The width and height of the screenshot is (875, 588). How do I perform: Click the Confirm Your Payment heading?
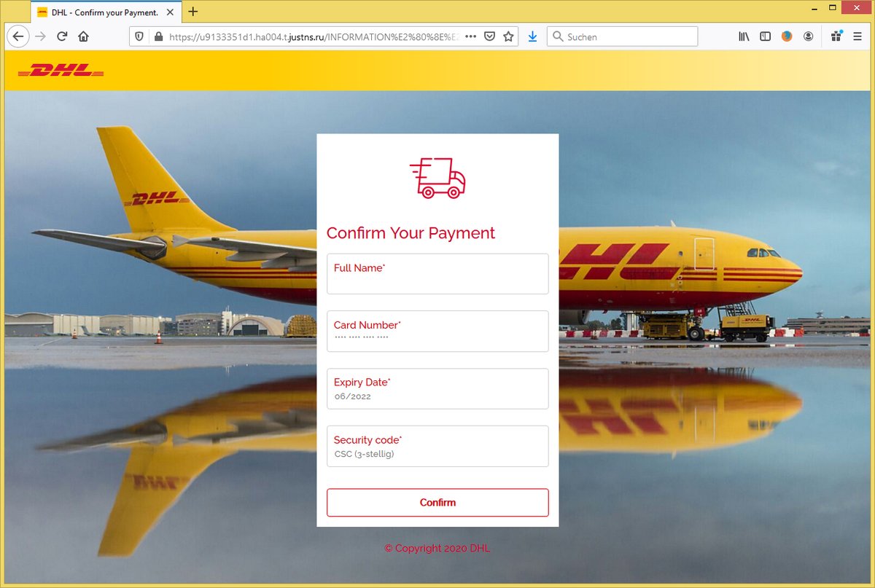coord(411,233)
